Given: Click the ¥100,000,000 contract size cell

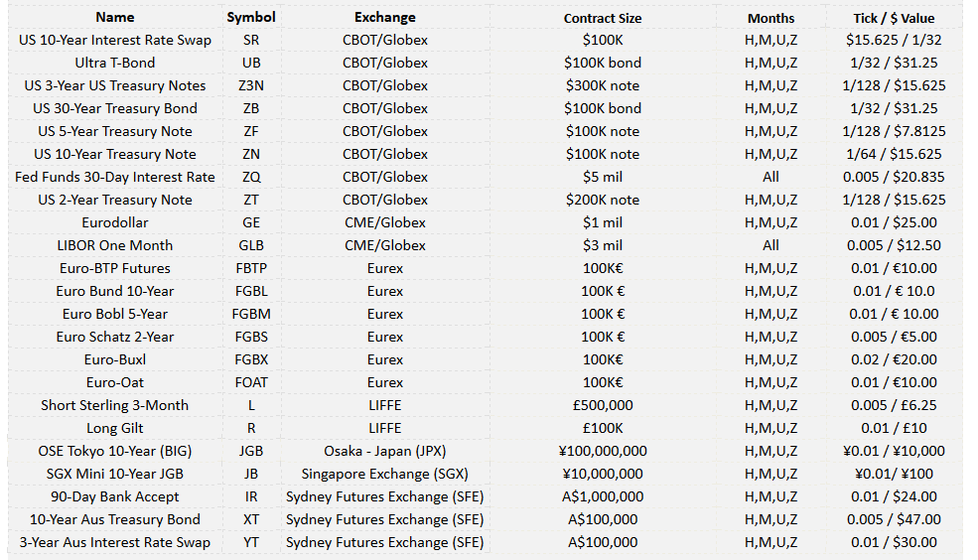Looking at the screenshot, I should coord(603,451).
